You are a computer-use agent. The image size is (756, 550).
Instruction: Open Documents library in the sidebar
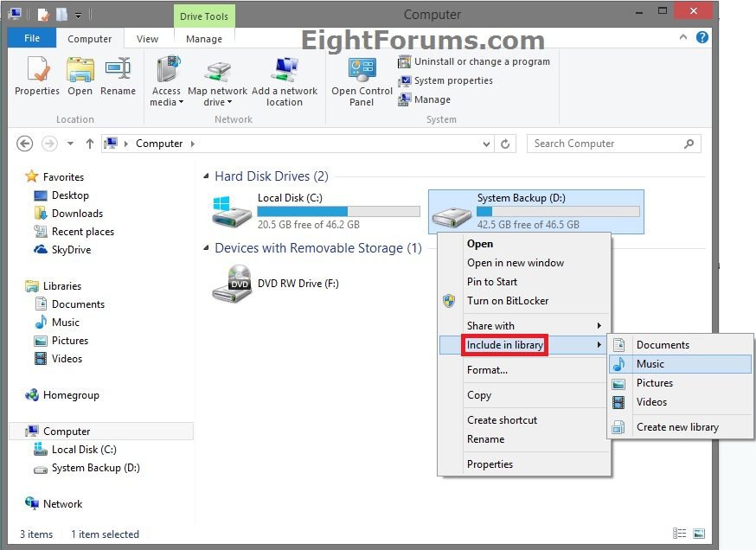pyautogui.click(x=69, y=304)
